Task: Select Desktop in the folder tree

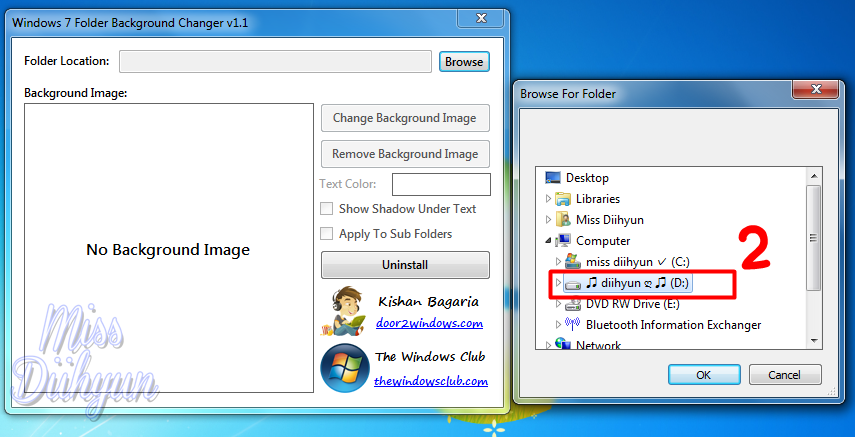Action: [x=587, y=178]
